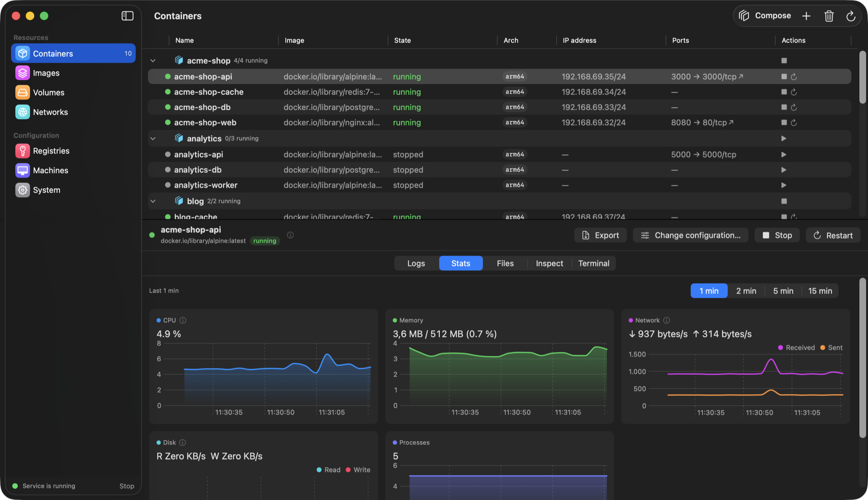
Task: Click the Restart button in detail panel
Action: (833, 235)
